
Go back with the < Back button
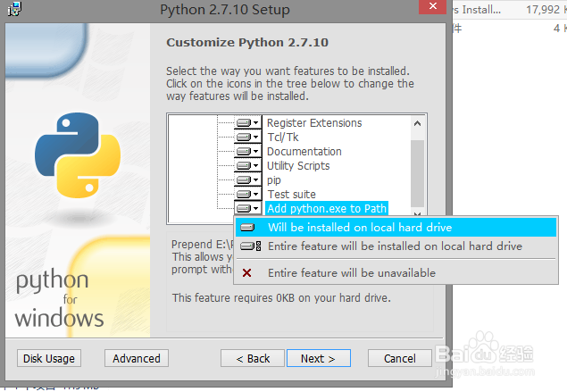(253, 358)
